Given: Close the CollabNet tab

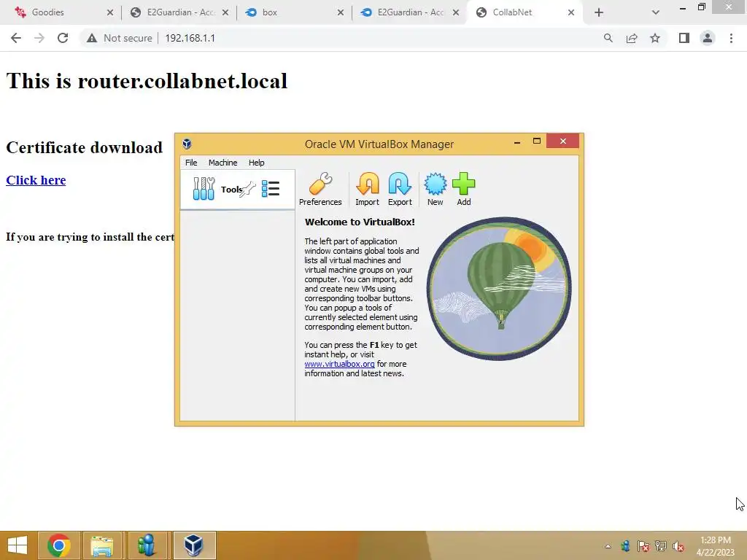Looking at the screenshot, I should 571,12.
